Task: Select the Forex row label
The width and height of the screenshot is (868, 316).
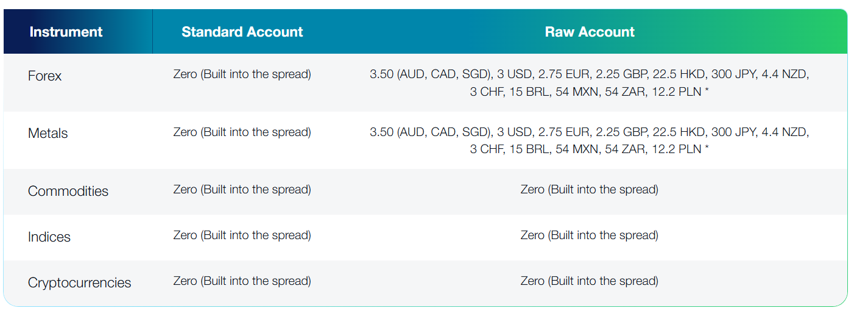Action: click(45, 76)
